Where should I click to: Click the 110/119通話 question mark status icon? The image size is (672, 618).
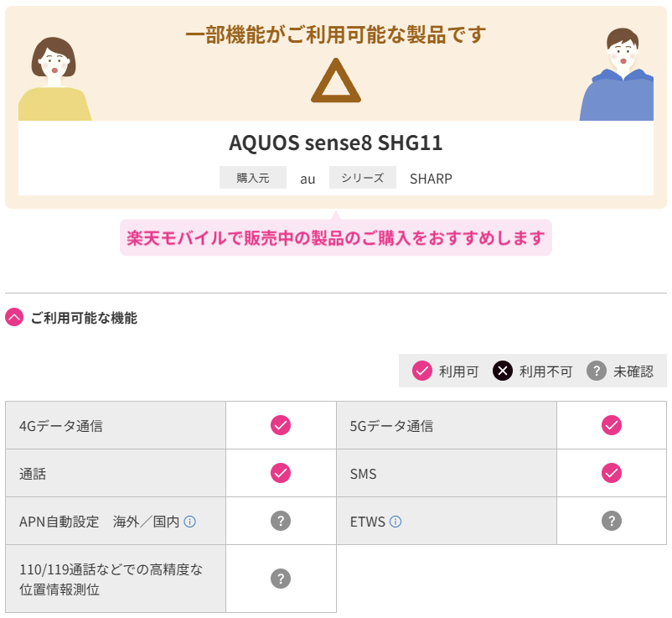point(281,579)
